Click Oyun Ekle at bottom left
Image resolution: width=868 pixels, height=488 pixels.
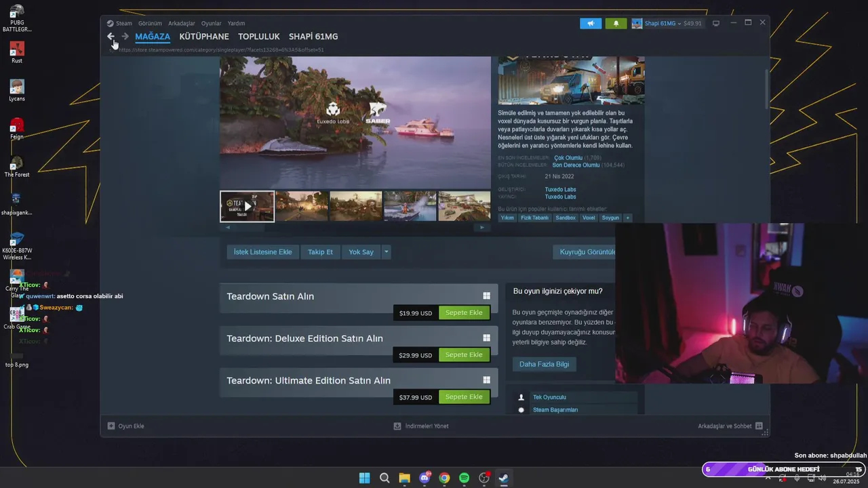pos(126,426)
